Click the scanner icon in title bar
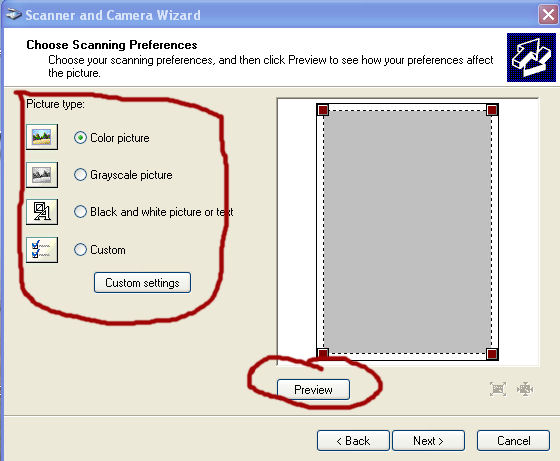 click(14, 15)
